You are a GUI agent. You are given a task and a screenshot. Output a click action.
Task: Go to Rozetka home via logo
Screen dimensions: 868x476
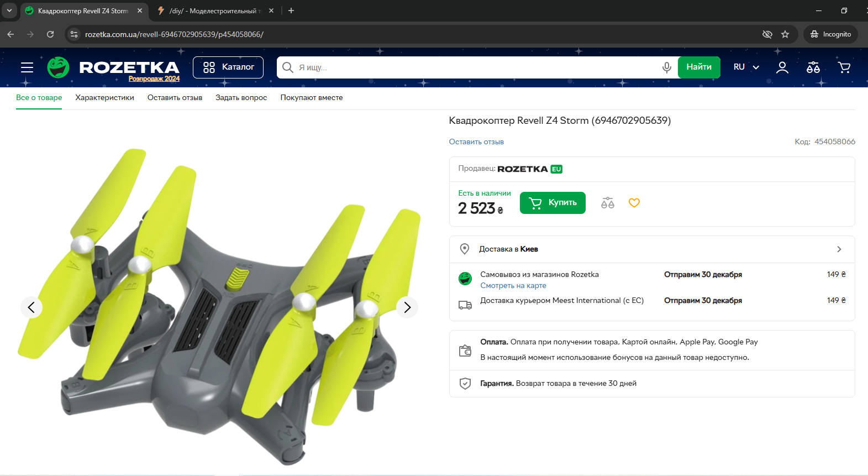point(113,67)
